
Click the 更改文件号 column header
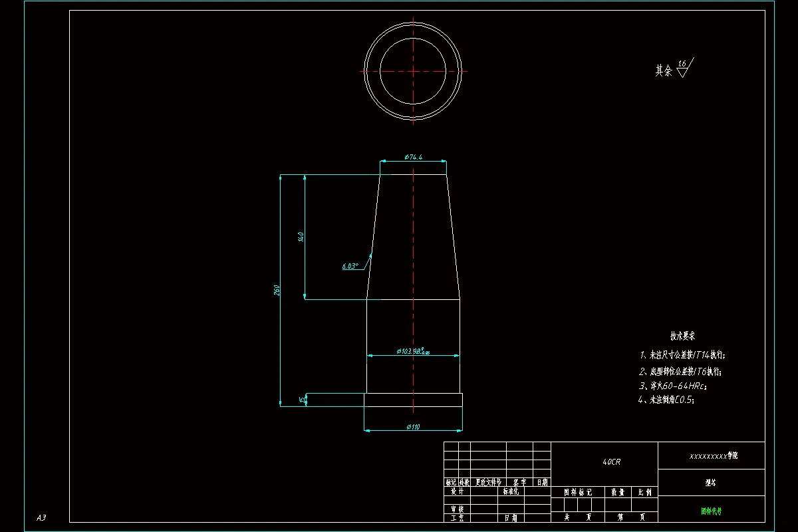487,482
